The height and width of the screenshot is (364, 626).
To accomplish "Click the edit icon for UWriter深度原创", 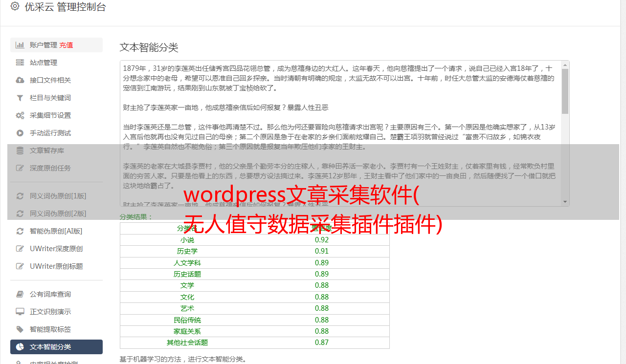I will (20, 249).
